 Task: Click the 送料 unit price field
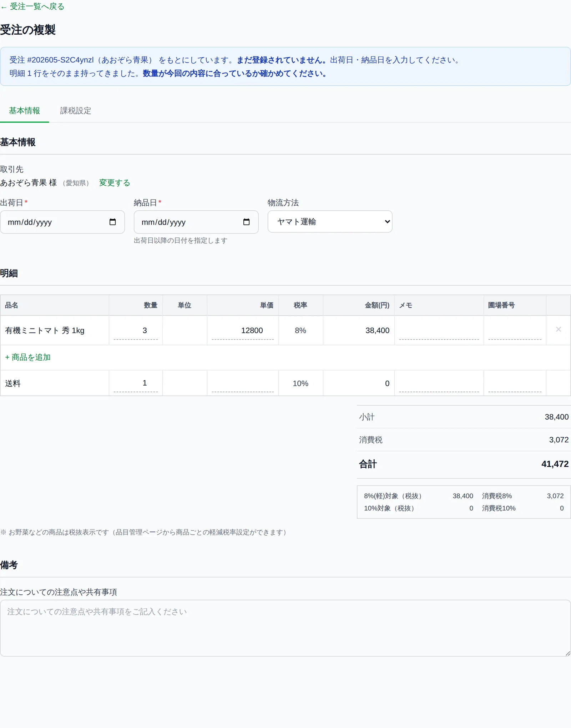coord(243,383)
